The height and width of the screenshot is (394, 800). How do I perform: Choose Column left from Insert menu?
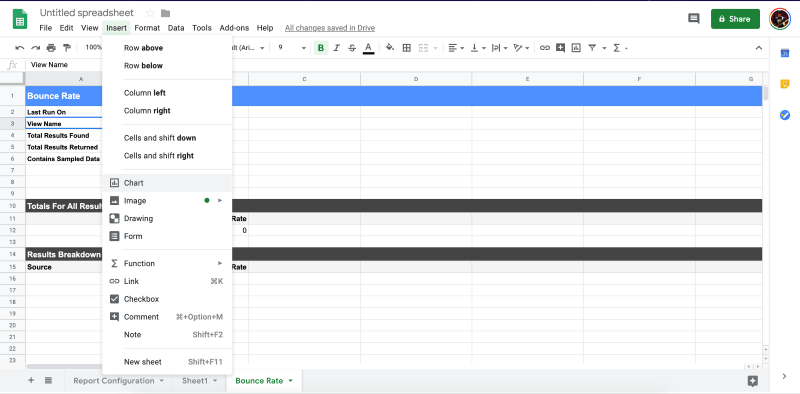point(167,93)
